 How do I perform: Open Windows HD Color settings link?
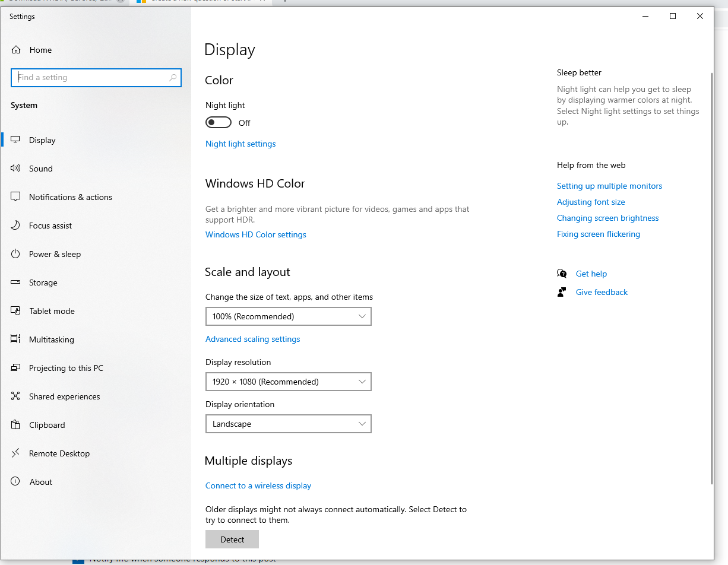pos(256,234)
